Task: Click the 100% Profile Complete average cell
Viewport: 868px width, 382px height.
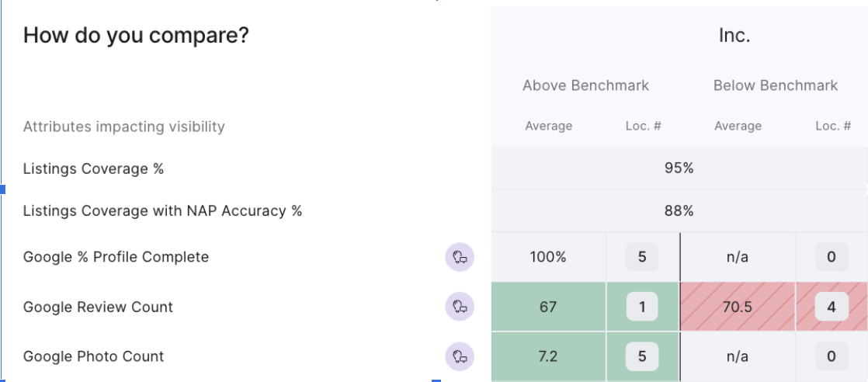Action: tap(548, 257)
